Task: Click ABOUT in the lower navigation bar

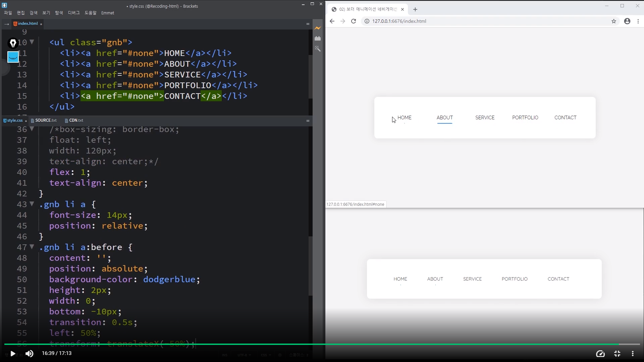Action: [435, 279]
